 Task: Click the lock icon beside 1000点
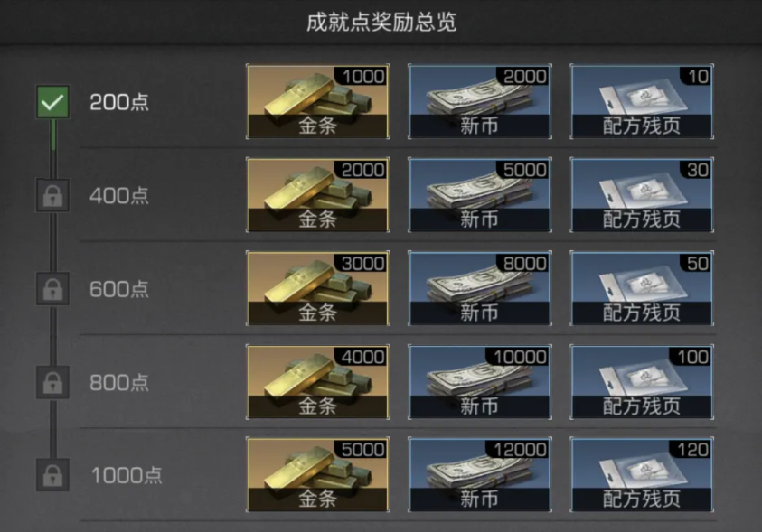tap(52, 475)
